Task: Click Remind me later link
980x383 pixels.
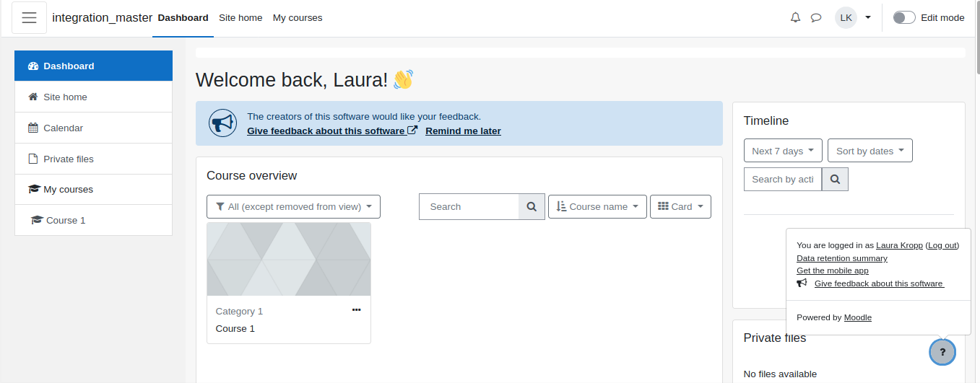Action: click(463, 131)
